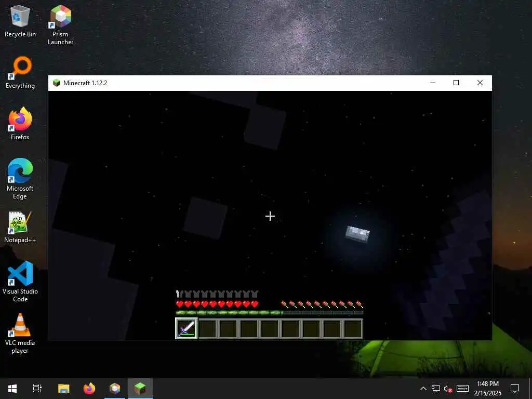Open the network status tray icon

coord(436,389)
